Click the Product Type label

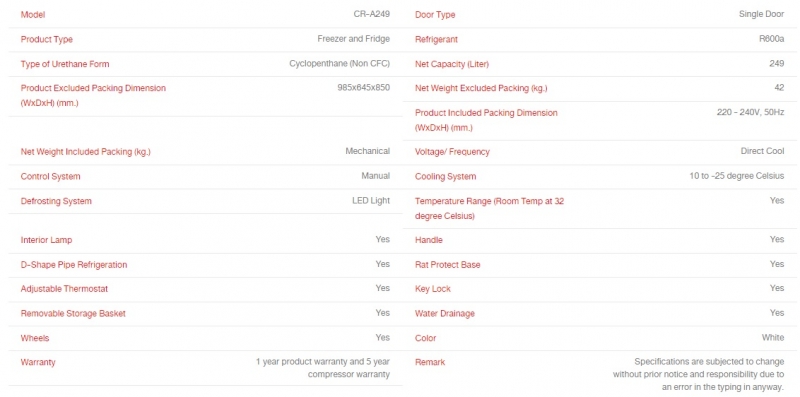46,39
